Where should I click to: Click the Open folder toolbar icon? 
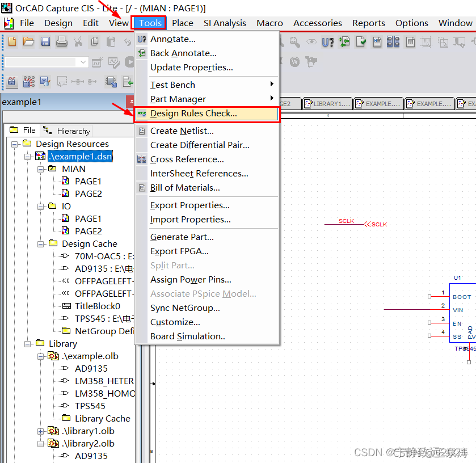point(28,41)
